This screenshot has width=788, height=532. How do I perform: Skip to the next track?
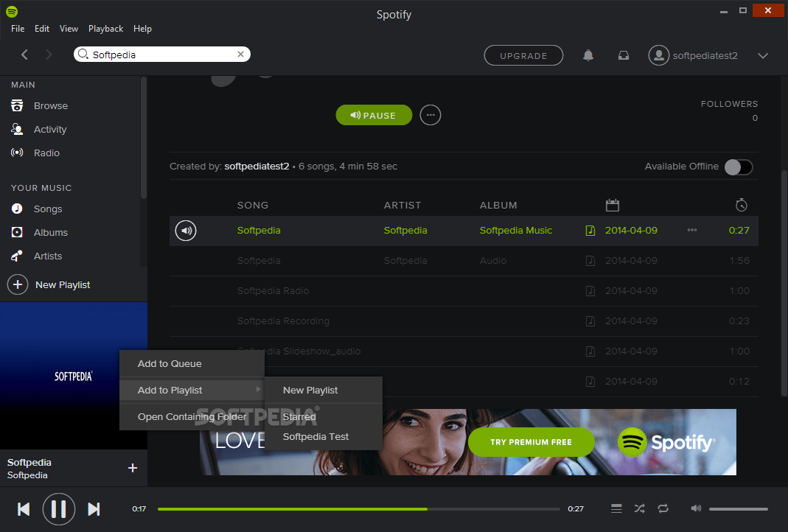tap(94, 509)
